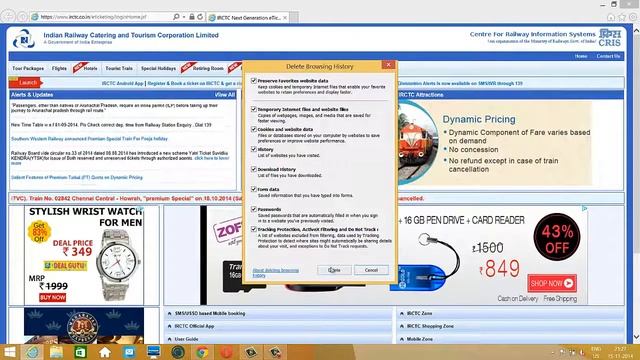Viewport: 640px width, 360px height.
Task: Open a new blank tab
Action: [294, 18]
